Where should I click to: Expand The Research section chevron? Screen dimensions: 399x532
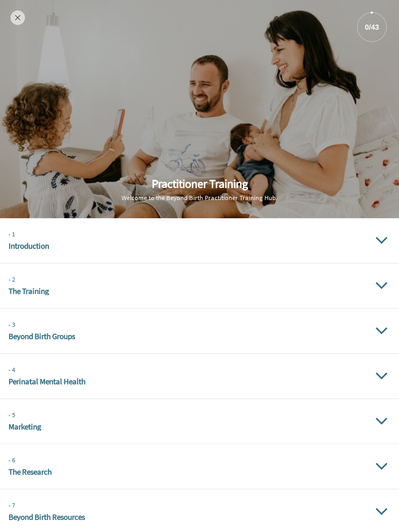[x=381, y=466]
